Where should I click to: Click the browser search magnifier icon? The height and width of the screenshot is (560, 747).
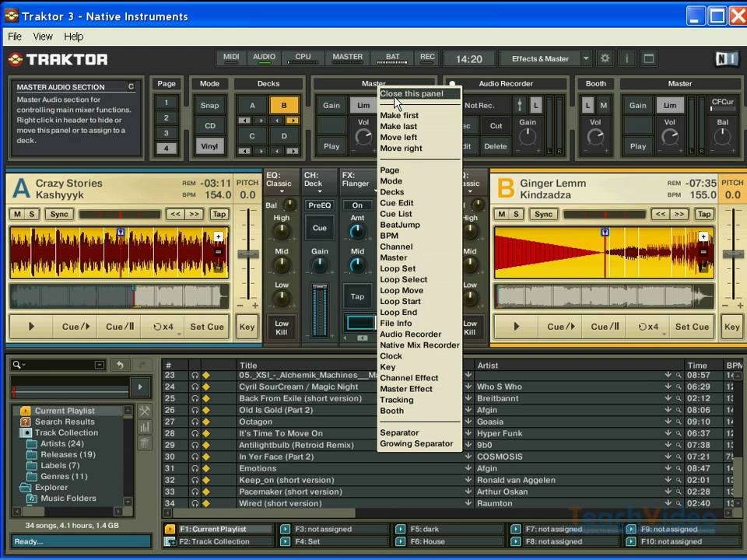pos(16,365)
